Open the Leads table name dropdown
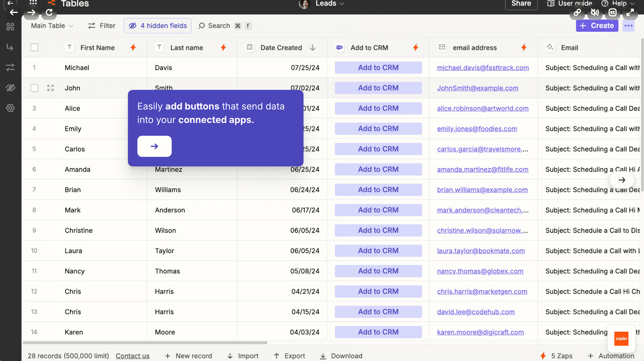 coord(329,4)
